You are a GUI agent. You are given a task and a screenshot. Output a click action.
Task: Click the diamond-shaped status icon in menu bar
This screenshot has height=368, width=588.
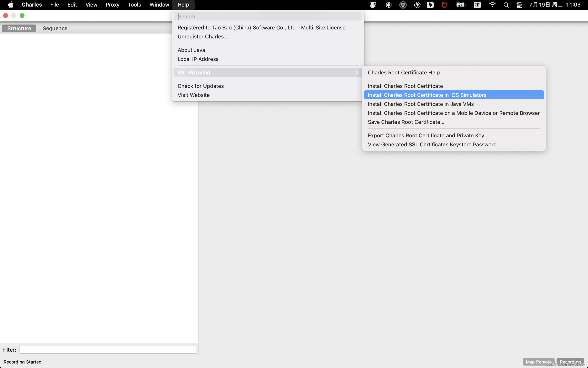pyautogui.click(x=417, y=5)
